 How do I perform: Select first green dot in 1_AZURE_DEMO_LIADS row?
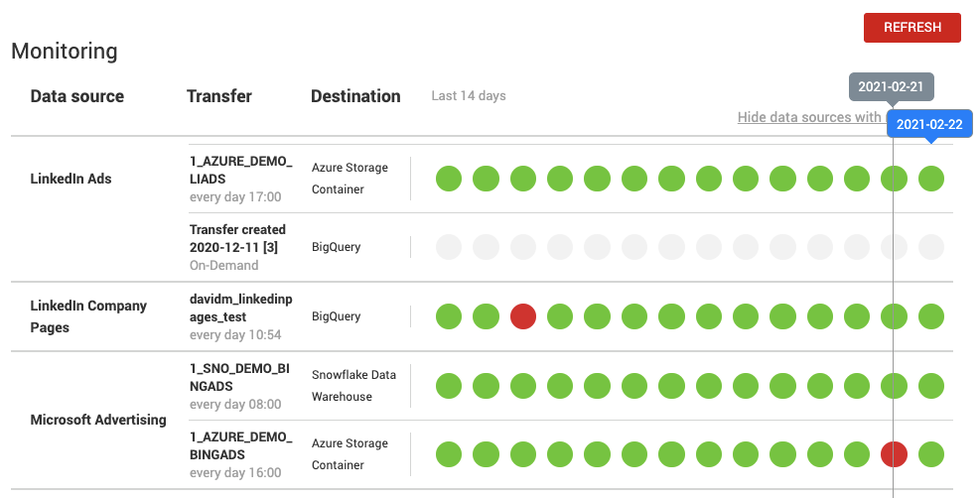tap(449, 179)
